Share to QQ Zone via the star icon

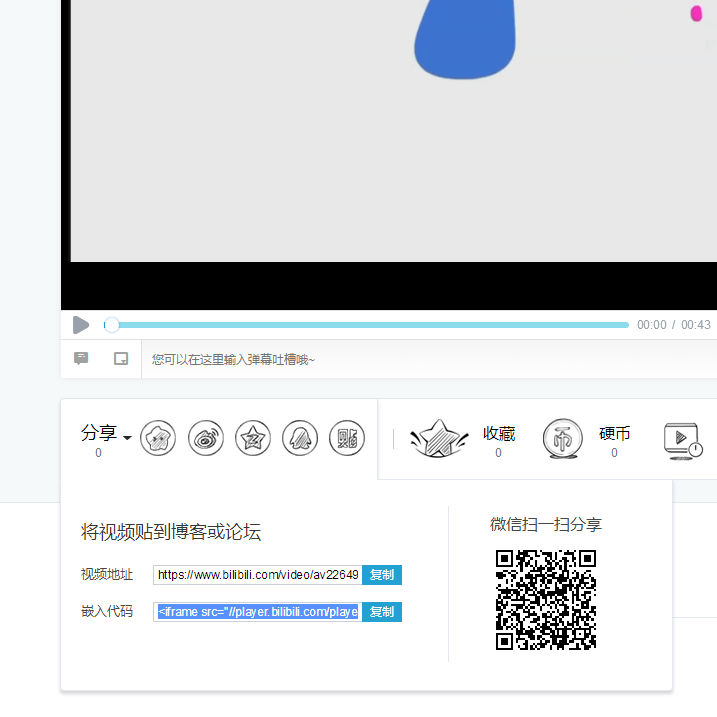[253, 438]
